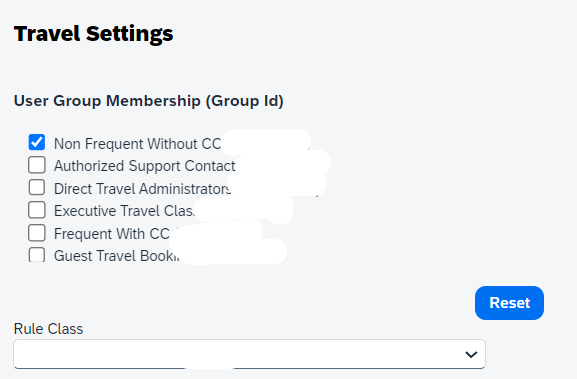
Task: Click the Non Frequent Without CC label text
Action: [x=137, y=144]
